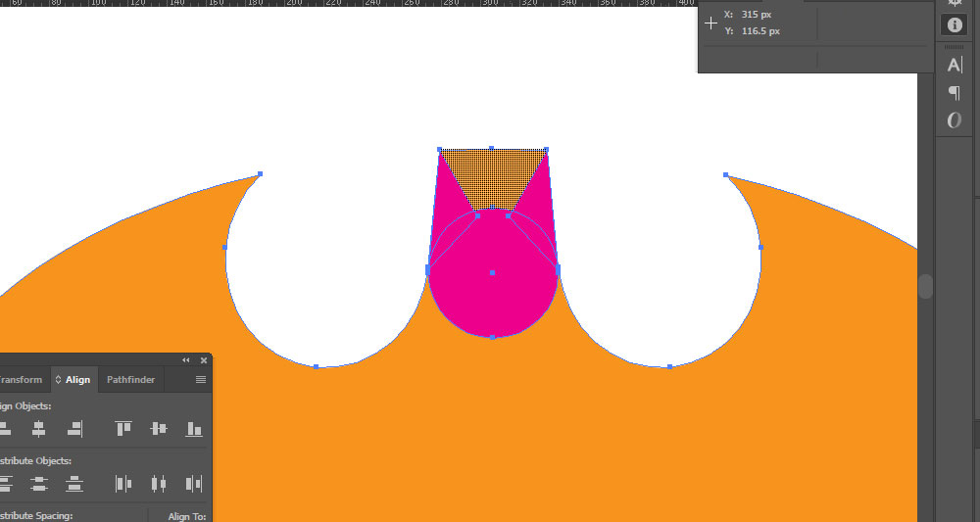The width and height of the screenshot is (980, 522).
Task: Click Horizontal Align Right in Align Objects
Action: point(74,429)
